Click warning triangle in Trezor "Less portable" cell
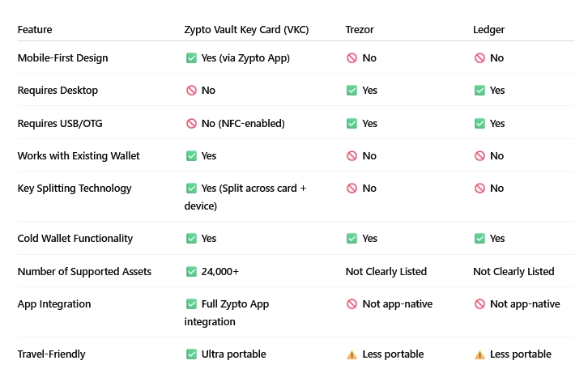This screenshot has width=588, height=386. tap(352, 354)
